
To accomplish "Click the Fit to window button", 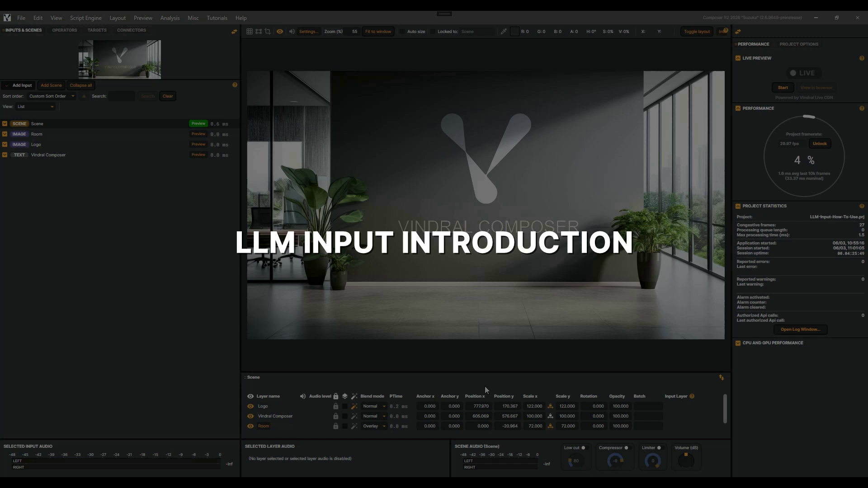I will point(378,32).
